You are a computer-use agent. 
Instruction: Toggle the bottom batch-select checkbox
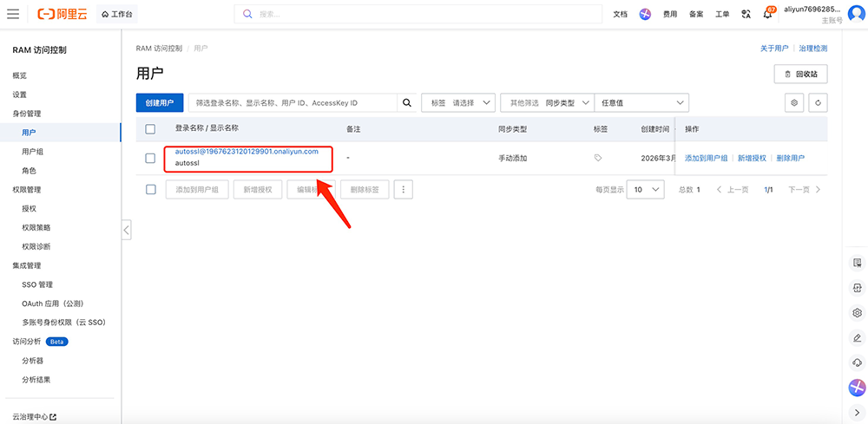click(150, 189)
